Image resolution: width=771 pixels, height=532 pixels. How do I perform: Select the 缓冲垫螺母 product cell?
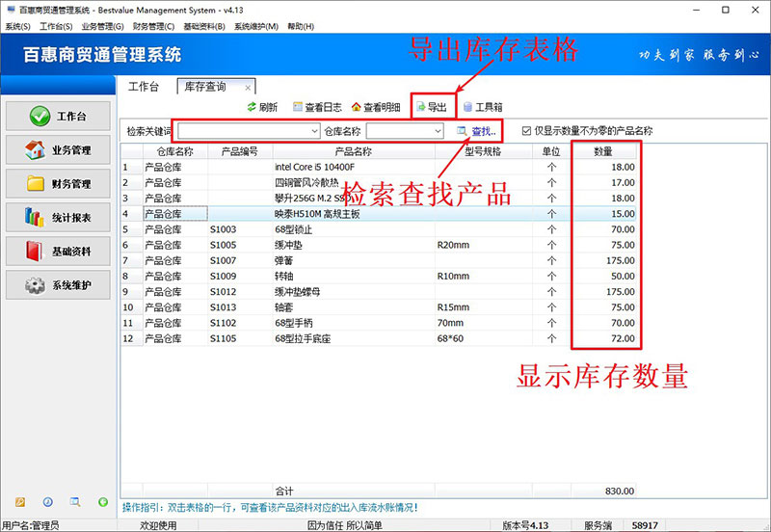click(354, 292)
